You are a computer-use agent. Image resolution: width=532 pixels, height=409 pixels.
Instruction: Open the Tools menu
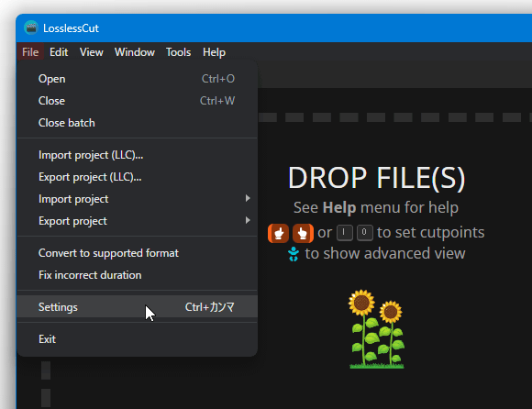tap(179, 52)
